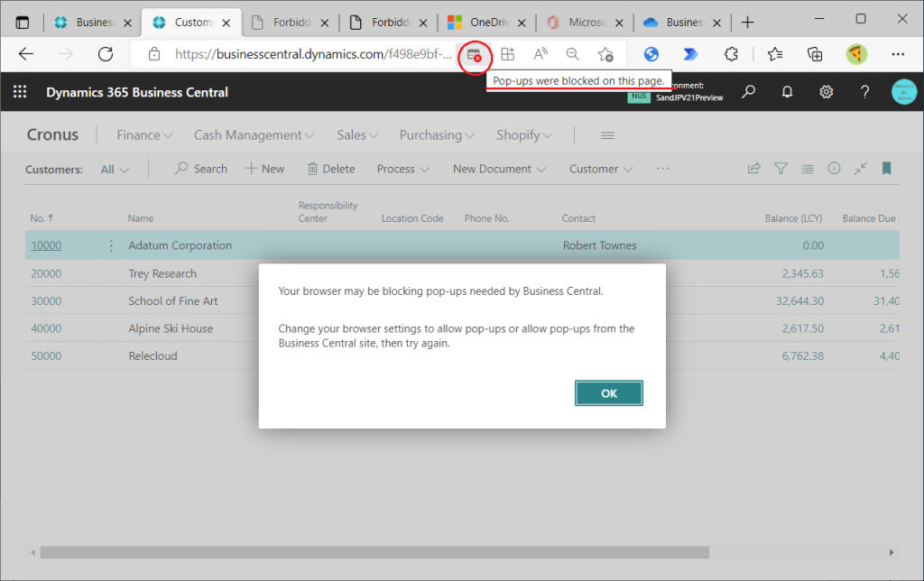Click the Delete action in the toolbar
The width and height of the screenshot is (924, 581).
(x=331, y=169)
